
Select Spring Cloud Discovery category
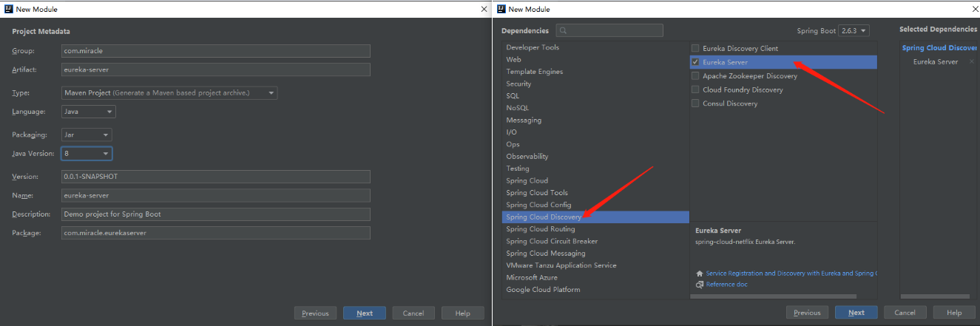tap(595, 217)
